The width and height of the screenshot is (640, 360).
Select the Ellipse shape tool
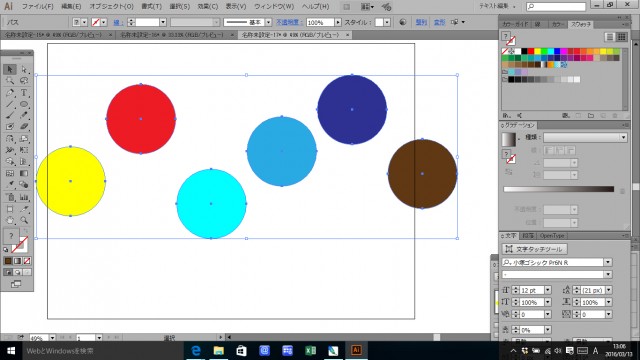pos(24,104)
